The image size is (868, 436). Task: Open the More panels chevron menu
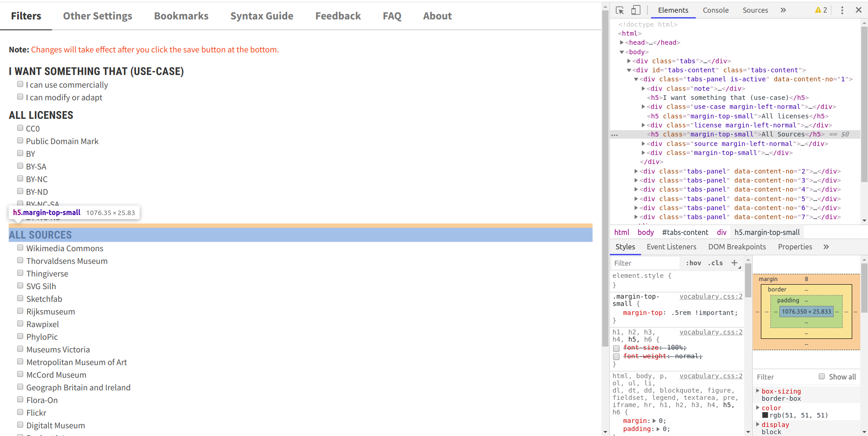(x=783, y=10)
